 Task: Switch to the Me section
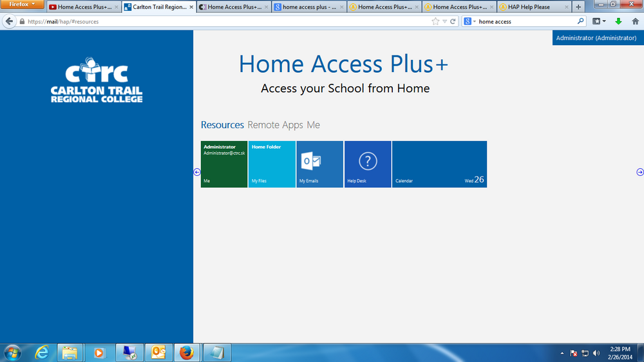tap(314, 125)
